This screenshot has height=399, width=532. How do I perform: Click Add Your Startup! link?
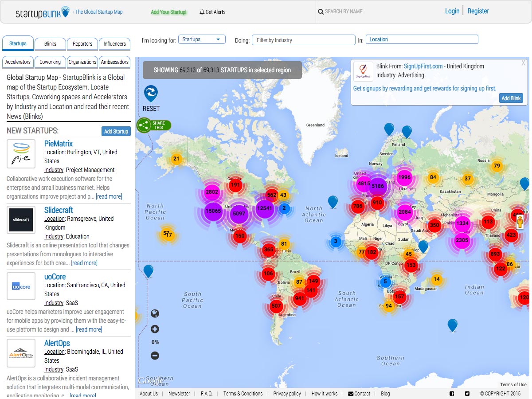pos(168,12)
